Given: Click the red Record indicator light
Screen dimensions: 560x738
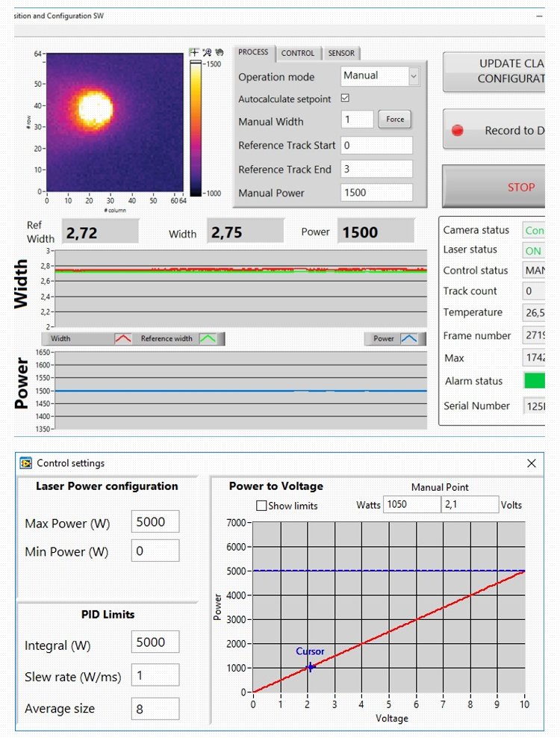Looking at the screenshot, I should (458, 130).
